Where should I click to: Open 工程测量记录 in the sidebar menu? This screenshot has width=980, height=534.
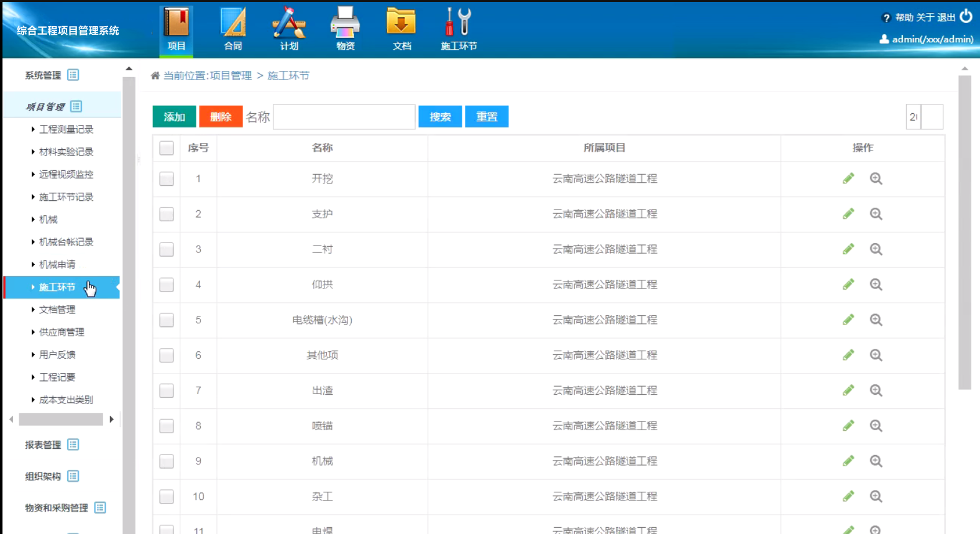[x=66, y=129]
